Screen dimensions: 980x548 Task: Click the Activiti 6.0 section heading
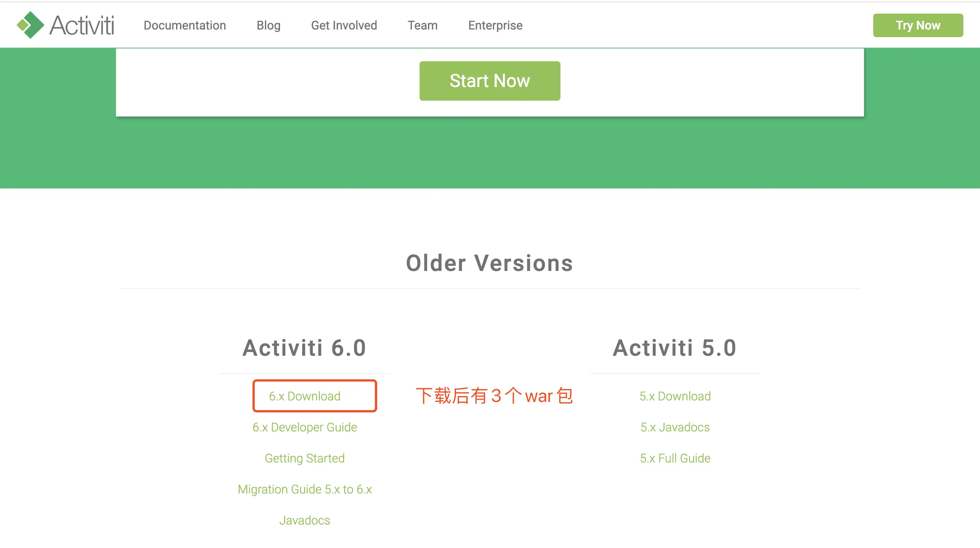pos(304,348)
